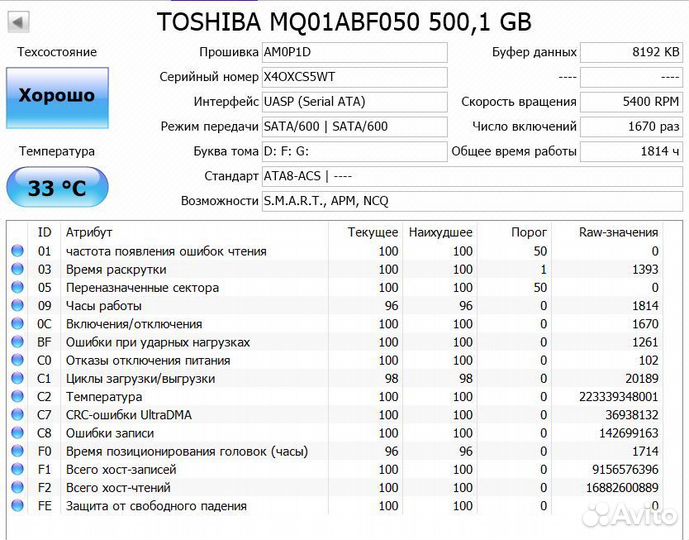Select the row Защита от свободного падения
The height and width of the screenshot is (540, 689).
(x=335, y=506)
